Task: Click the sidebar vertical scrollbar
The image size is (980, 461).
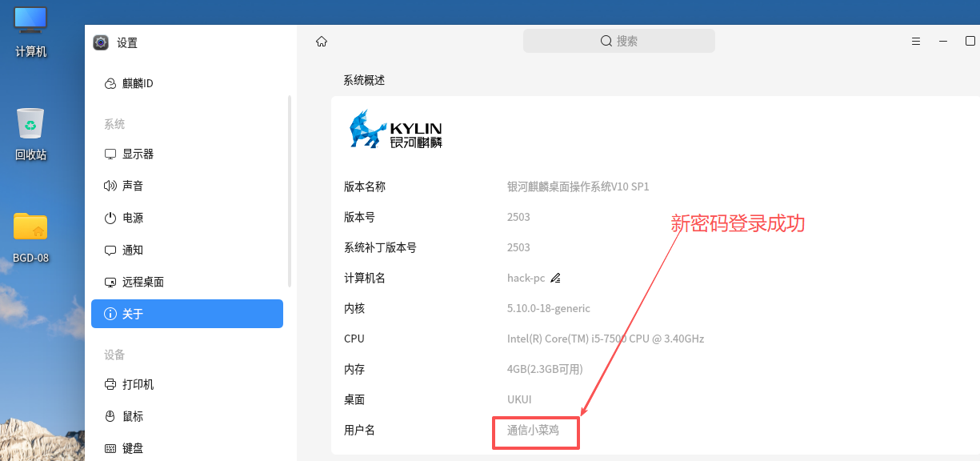Action: pyautogui.click(x=290, y=192)
